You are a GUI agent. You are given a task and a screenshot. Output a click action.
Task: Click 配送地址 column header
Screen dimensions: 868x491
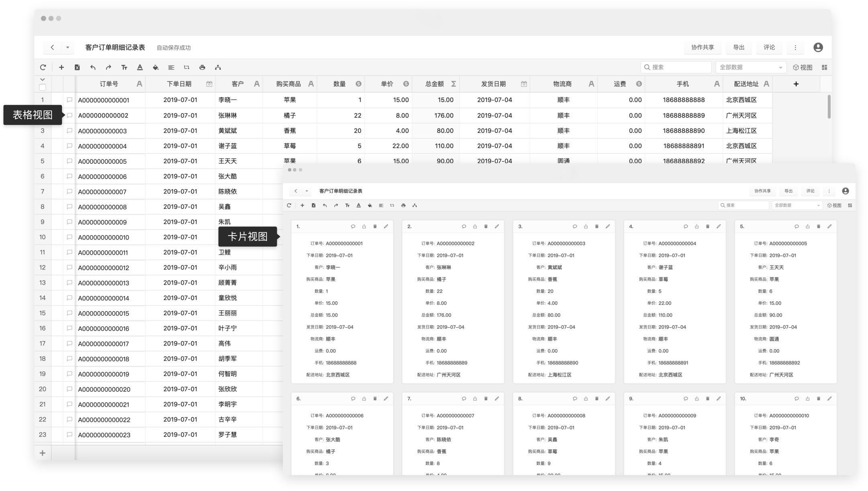[747, 84]
